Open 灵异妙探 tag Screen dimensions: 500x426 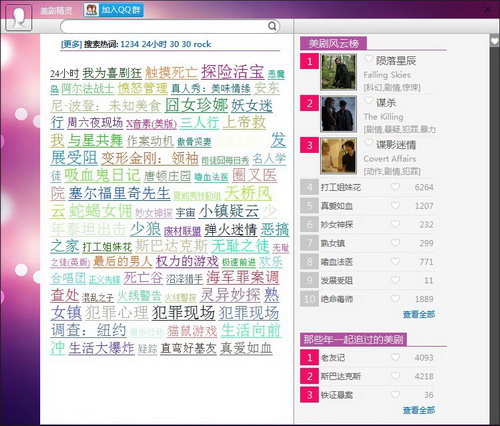coord(230,295)
